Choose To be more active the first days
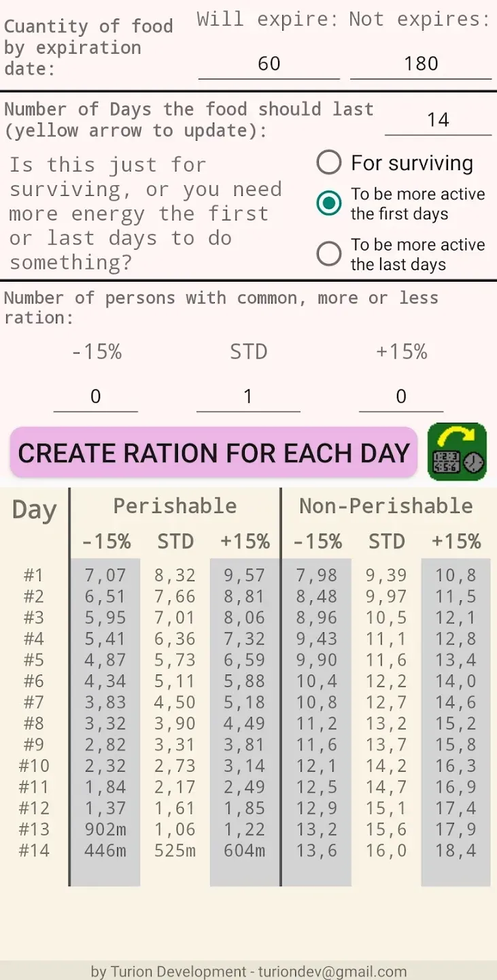This screenshot has height=980, width=497. pos(401,203)
